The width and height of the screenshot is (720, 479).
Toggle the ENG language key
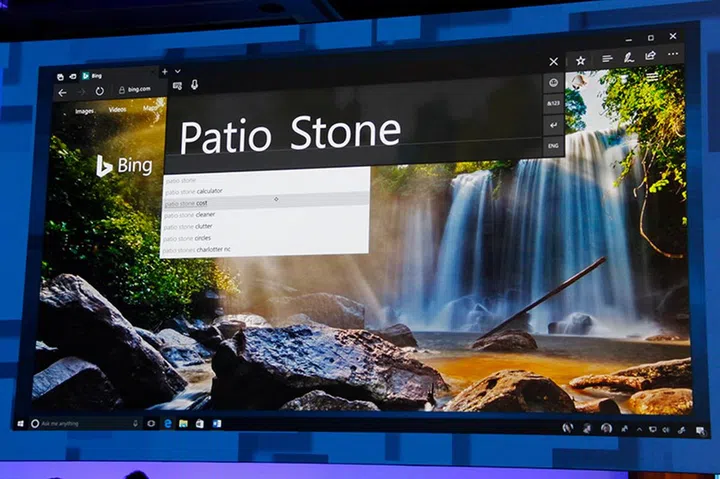pyautogui.click(x=553, y=145)
